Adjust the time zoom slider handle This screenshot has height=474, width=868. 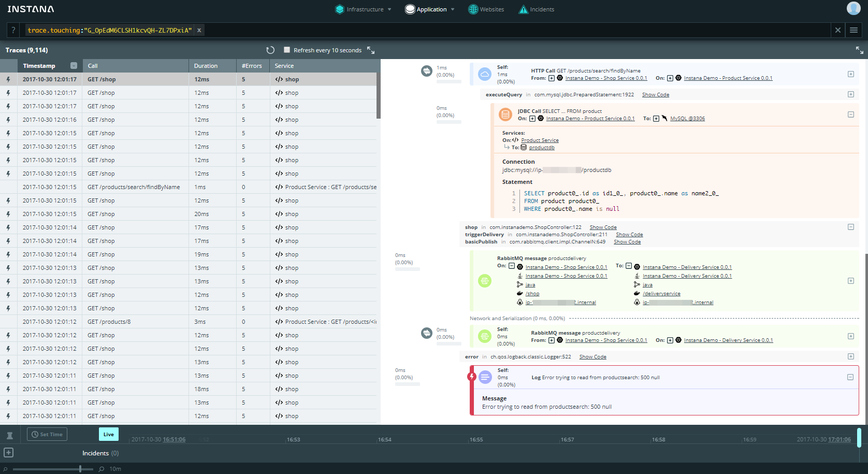[80, 469]
